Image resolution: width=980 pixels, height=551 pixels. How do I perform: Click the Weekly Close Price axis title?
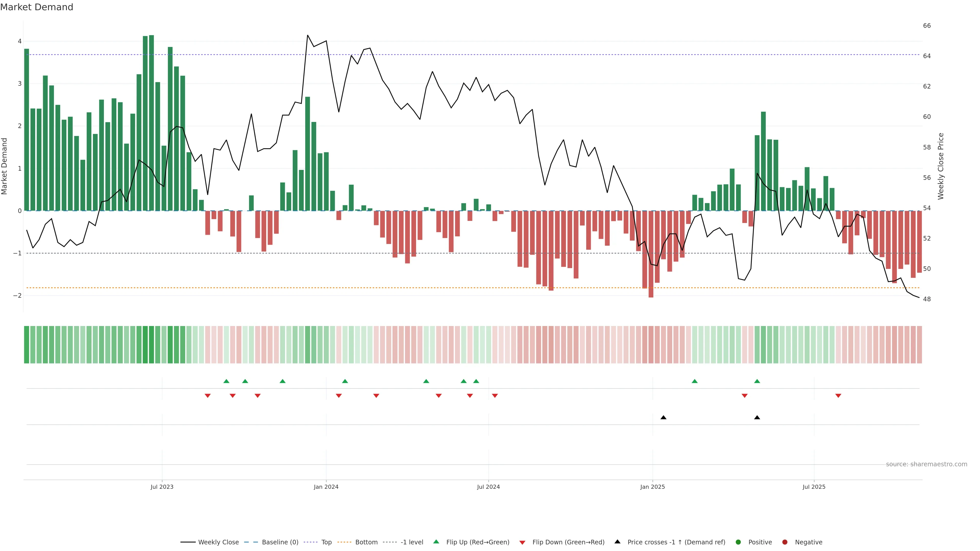(941, 166)
